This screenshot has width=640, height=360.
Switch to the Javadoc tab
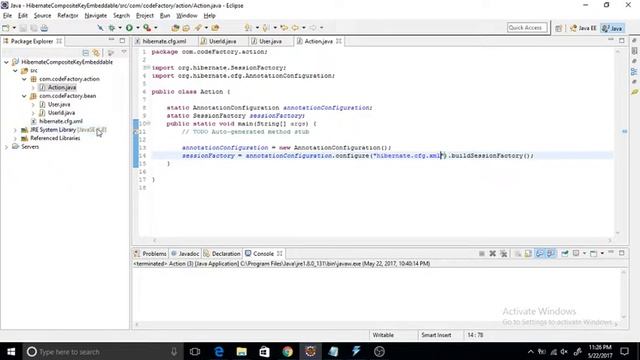click(x=185, y=253)
